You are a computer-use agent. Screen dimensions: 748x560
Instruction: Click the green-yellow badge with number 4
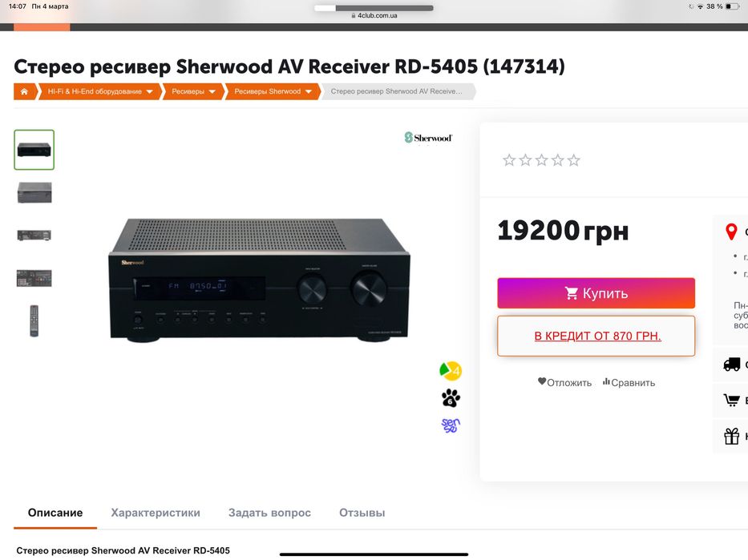451,371
